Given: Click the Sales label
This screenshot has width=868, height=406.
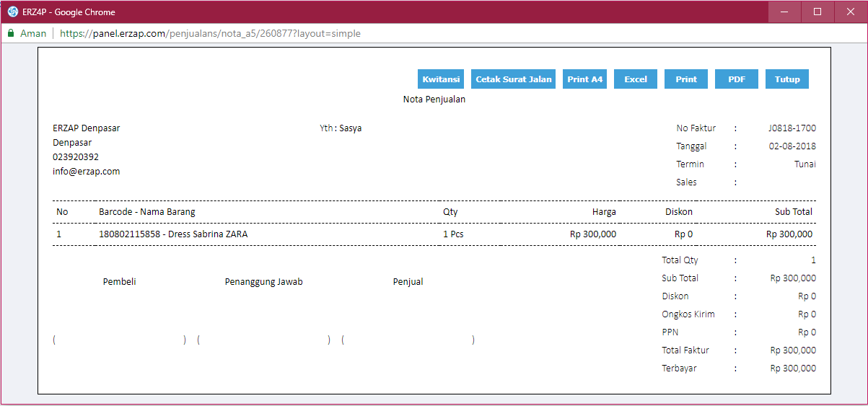Looking at the screenshot, I should [x=686, y=182].
